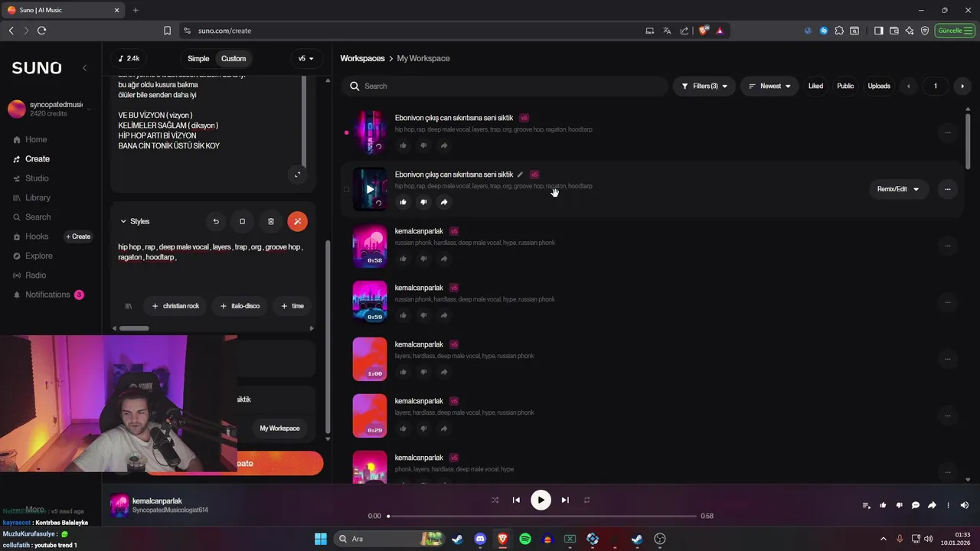Open the v5 model version dropdown
The width and height of the screenshot is (980, 551).
click(305, 59)
